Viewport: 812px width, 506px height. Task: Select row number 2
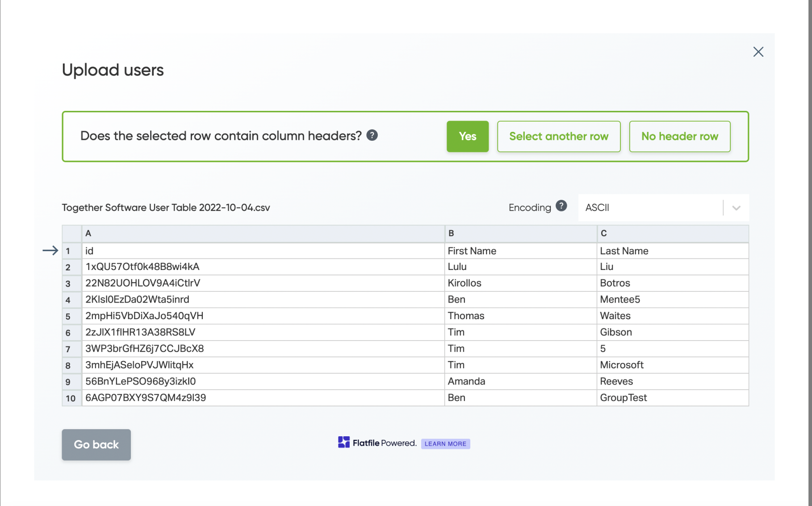pyautogui.click(x=71, y=267)
